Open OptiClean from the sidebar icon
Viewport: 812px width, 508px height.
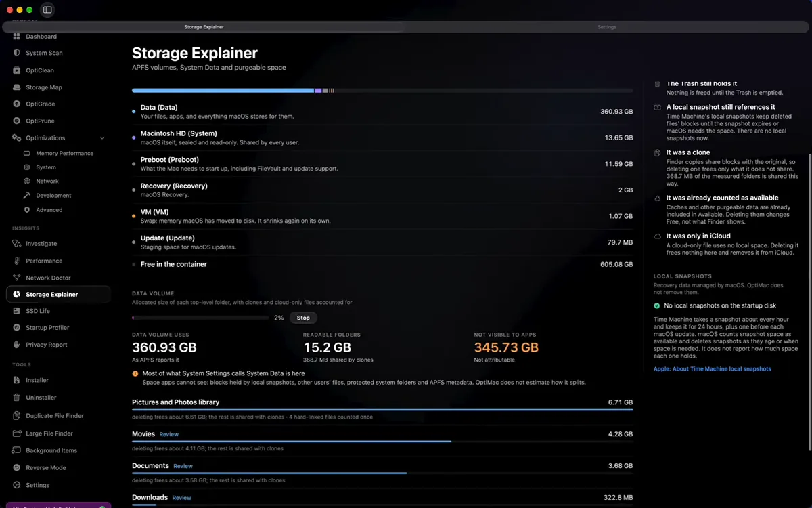click(x=17, y=70)
